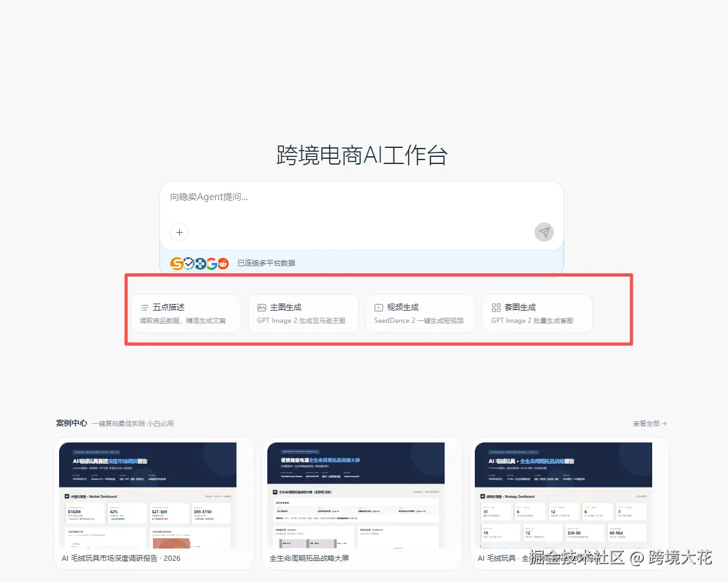Open the 五点描述 quick action card
728x582 pixels.
pyautogui.click(x=186, y=313)
